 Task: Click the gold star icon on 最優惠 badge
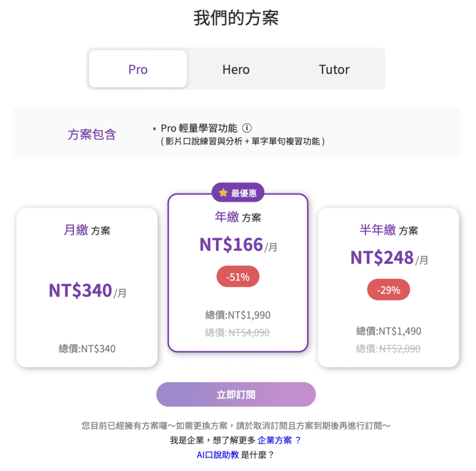(x=223, y=193)
